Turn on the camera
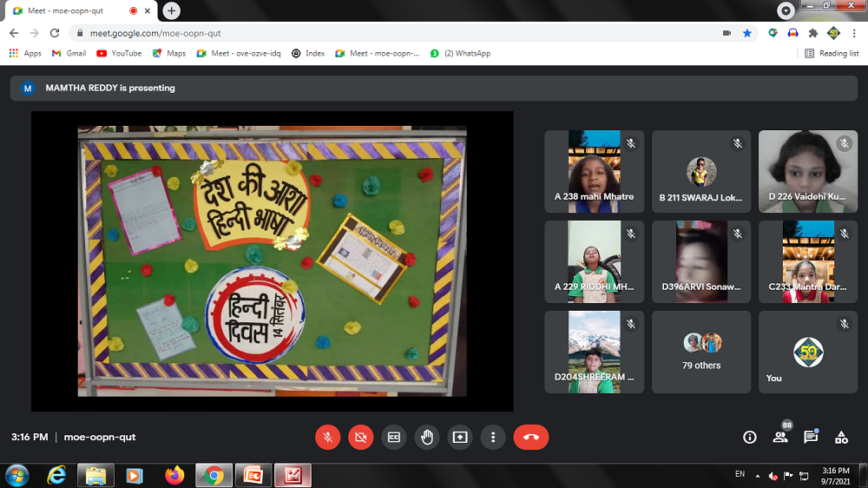The width and height of the screenshot is (868, 488). coord(360,438)
